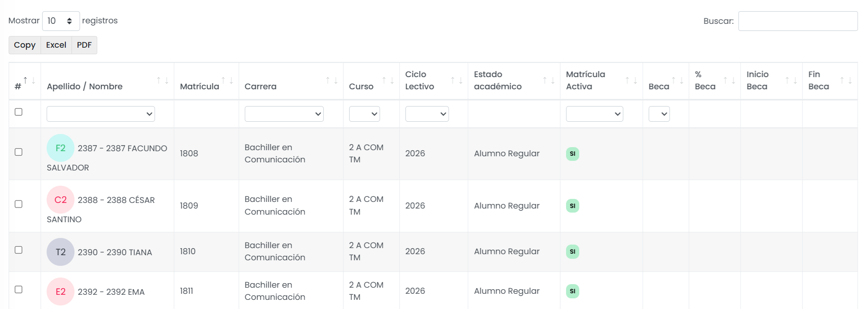Check the row for CÉSAR SANTINO

coord(19,204)
